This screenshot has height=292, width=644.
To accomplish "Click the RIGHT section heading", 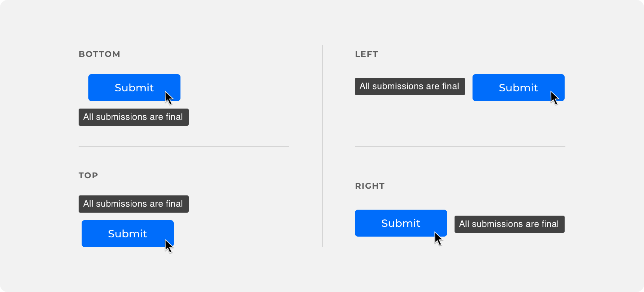I will (370, 186).
